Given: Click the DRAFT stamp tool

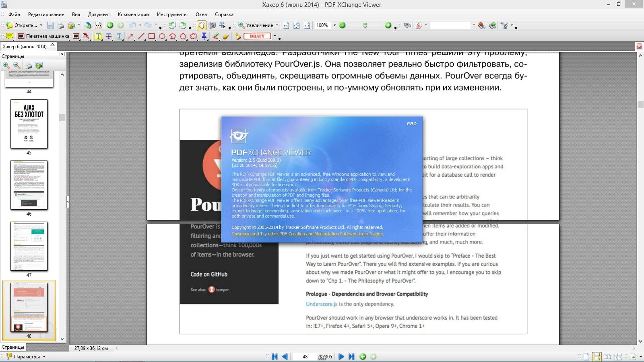Looking at the screenshot, I should tap(257, 36).
